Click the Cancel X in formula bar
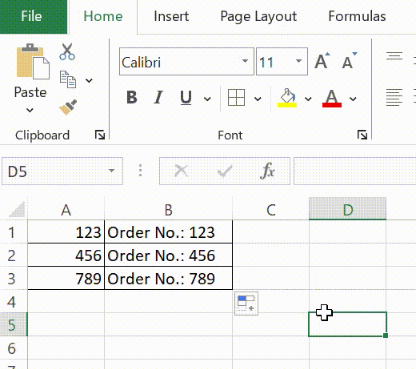The image size is (416, 369). [x=181, y=171]
